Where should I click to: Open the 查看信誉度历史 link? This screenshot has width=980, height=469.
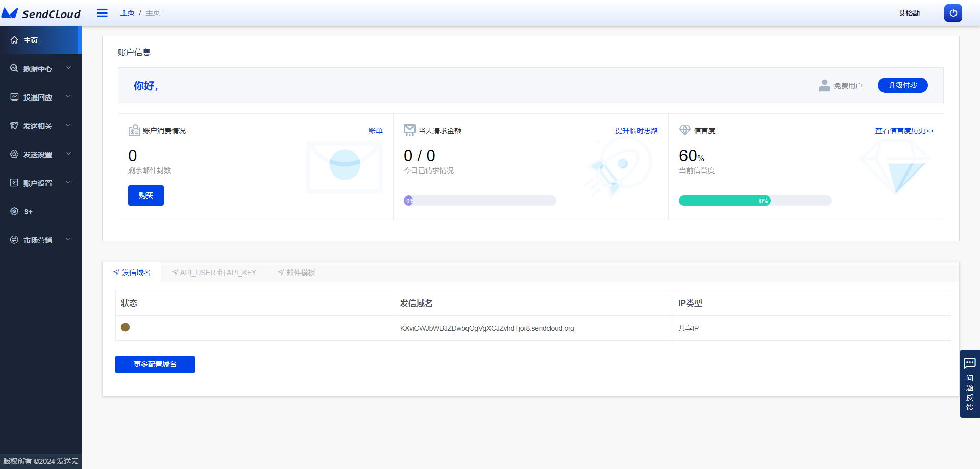[903, 131]
